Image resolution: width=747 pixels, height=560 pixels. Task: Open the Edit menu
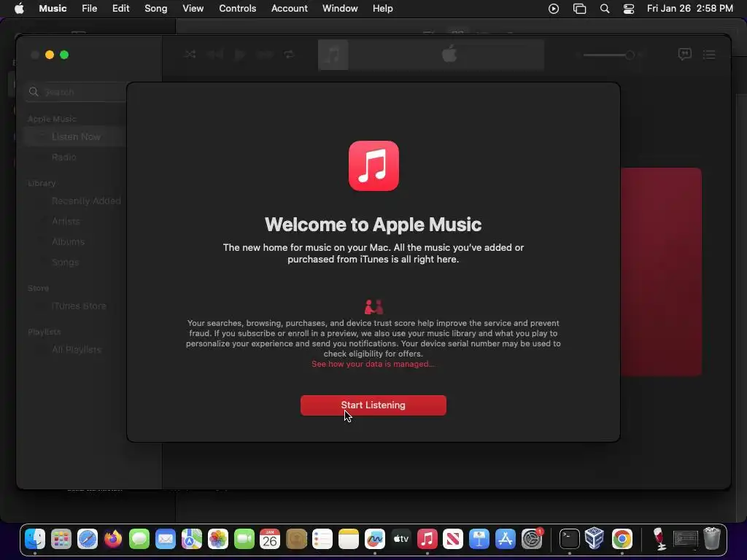120,8
